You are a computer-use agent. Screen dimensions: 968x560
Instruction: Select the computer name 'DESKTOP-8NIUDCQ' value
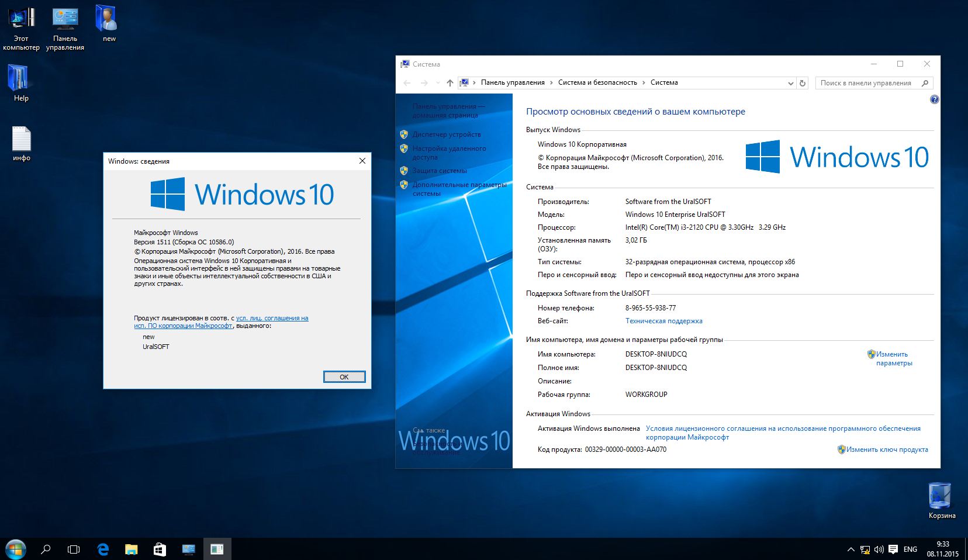point(656,354)
